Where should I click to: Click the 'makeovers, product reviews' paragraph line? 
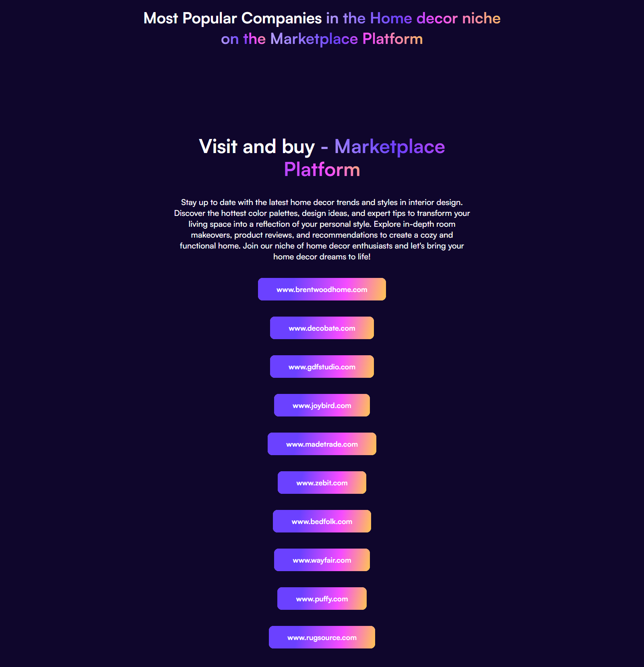[x=322, y=235]
